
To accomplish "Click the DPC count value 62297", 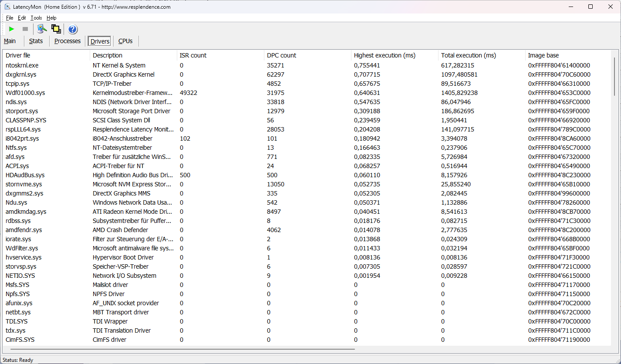I will click(276, 74).
